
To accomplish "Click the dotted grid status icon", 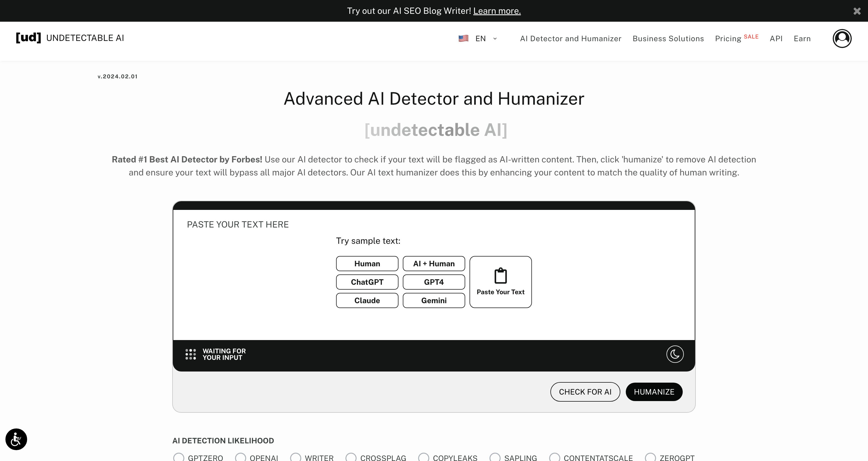I will click(190, 354).
